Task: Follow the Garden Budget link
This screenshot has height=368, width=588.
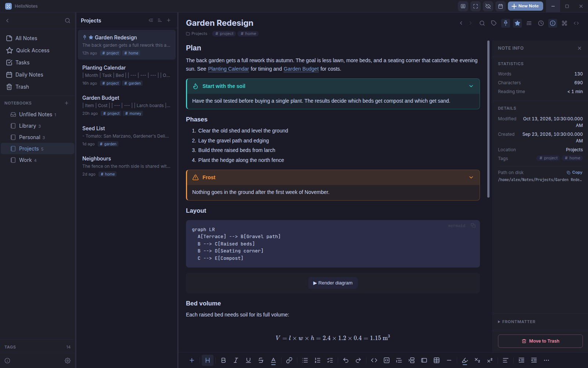Action: click(x=301, y=69)
